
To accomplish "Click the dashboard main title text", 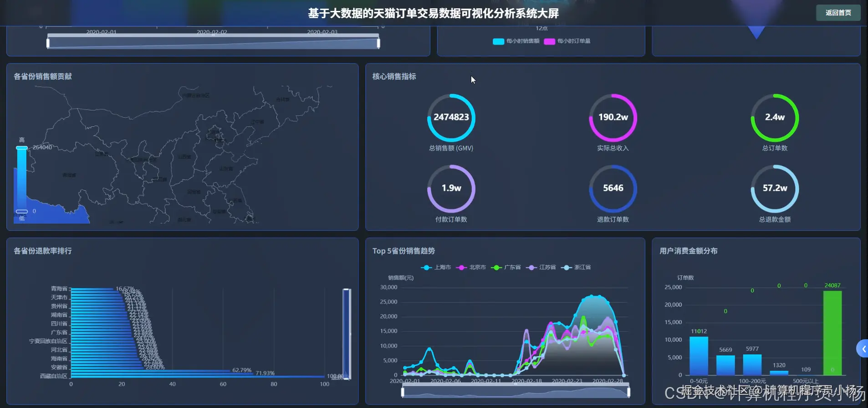I will (x=433, y=13).
